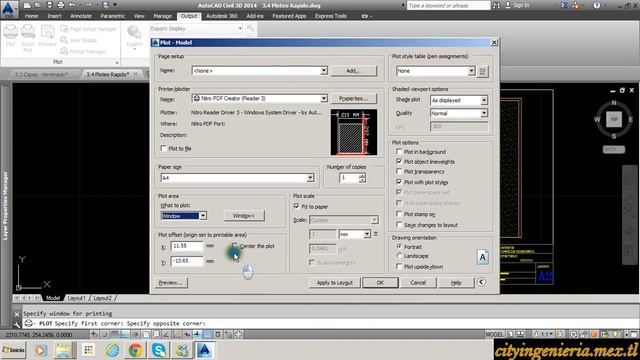Click the AutoCAD taskbar icon
Image resolution: width=640 pixels, height=360 pixels.
click(x=205, y=350)
